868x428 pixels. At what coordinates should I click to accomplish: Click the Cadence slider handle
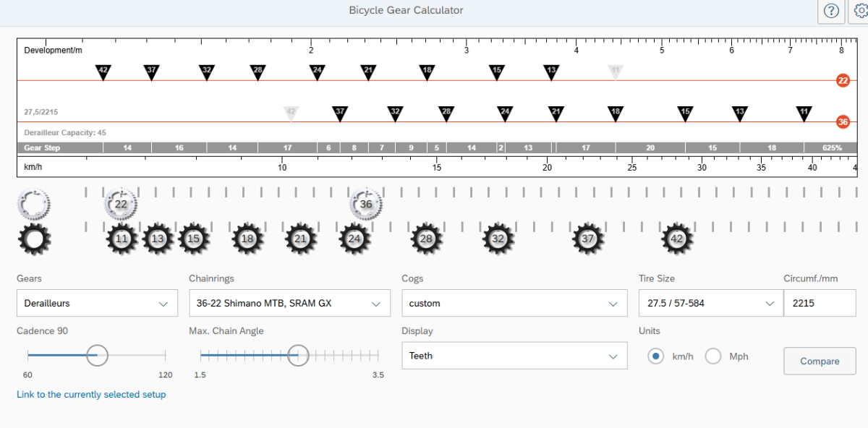coord(97,355)
